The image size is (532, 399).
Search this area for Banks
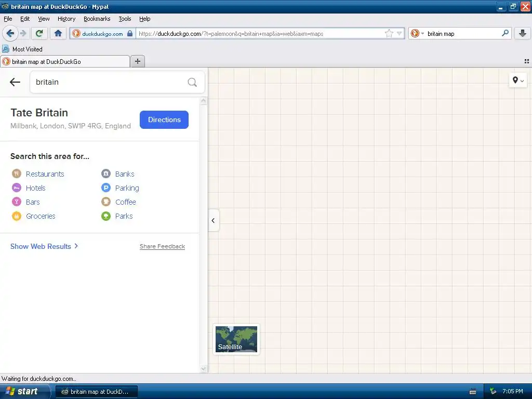pyautogui.click(x=125, y=174)
